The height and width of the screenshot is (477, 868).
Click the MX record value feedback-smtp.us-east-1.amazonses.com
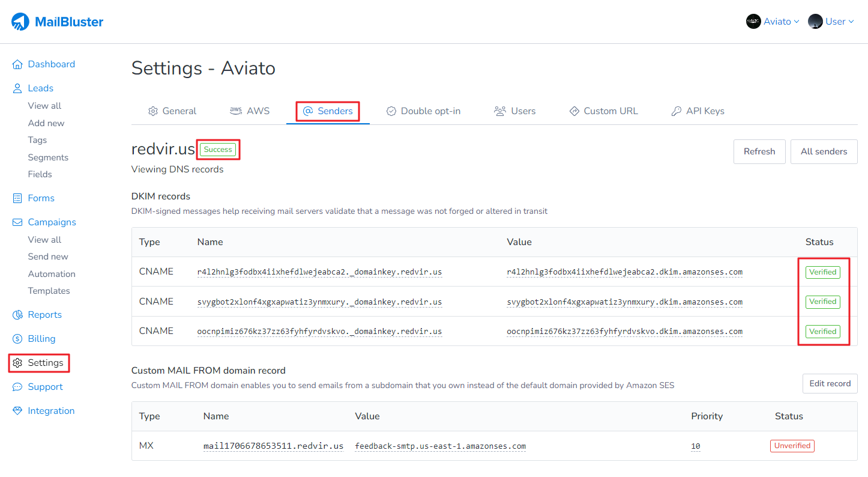(x=440, y=446)
